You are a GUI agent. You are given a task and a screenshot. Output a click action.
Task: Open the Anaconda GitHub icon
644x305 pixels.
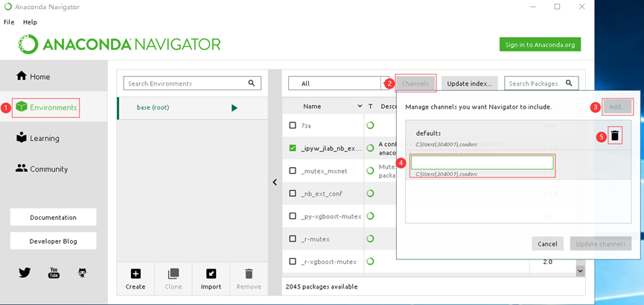coord(83,272)
